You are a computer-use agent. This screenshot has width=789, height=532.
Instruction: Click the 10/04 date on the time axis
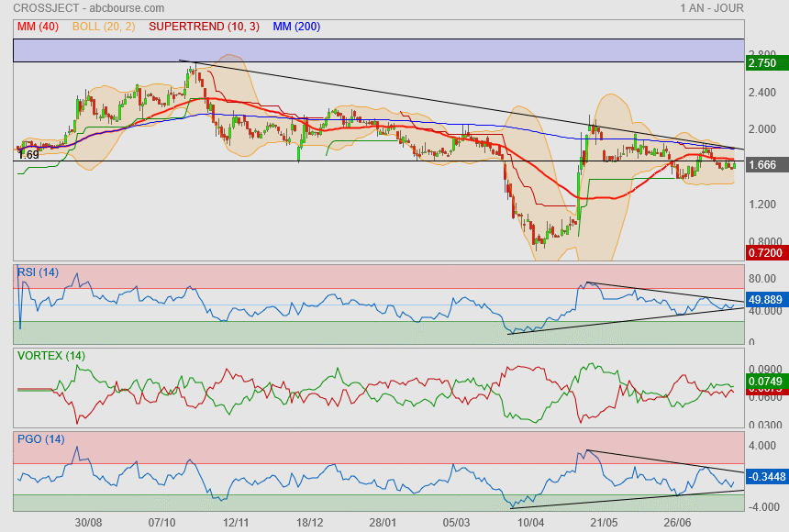coord(530,523)
